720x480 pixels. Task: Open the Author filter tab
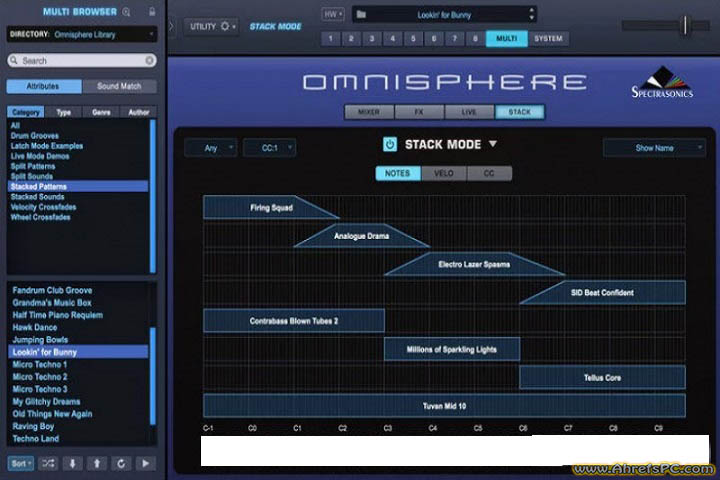coord(139,112)
